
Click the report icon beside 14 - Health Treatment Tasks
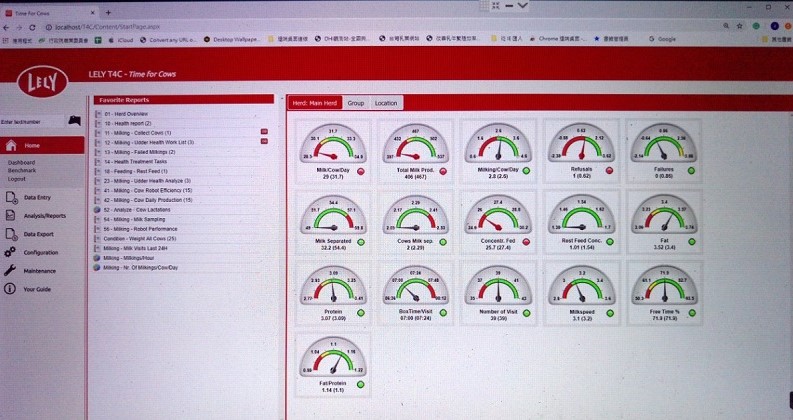98,161
